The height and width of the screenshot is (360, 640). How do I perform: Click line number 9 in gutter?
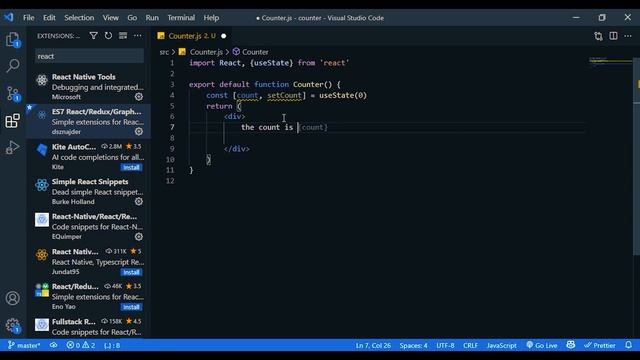point(172,149)
